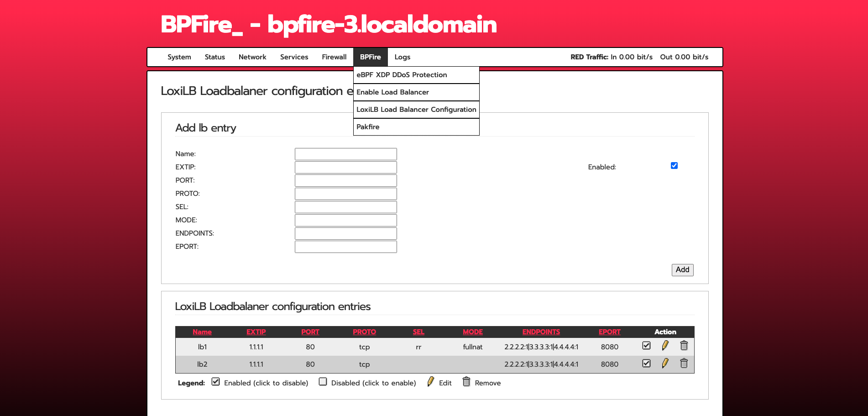
Task: Open the Logs menu
Action: 402,57
